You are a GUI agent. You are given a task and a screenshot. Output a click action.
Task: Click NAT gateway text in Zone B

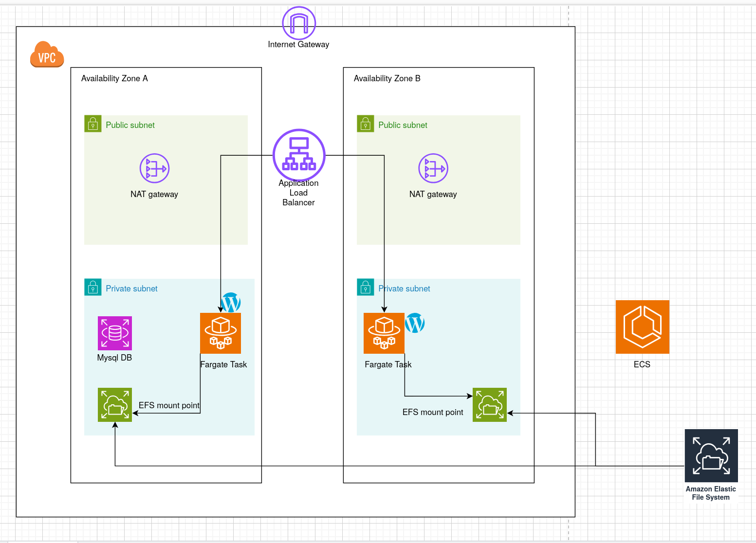[433, 194]
